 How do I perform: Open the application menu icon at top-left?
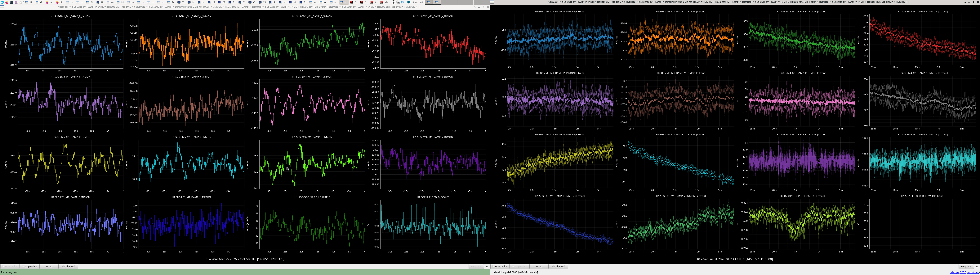click(2, 2)
